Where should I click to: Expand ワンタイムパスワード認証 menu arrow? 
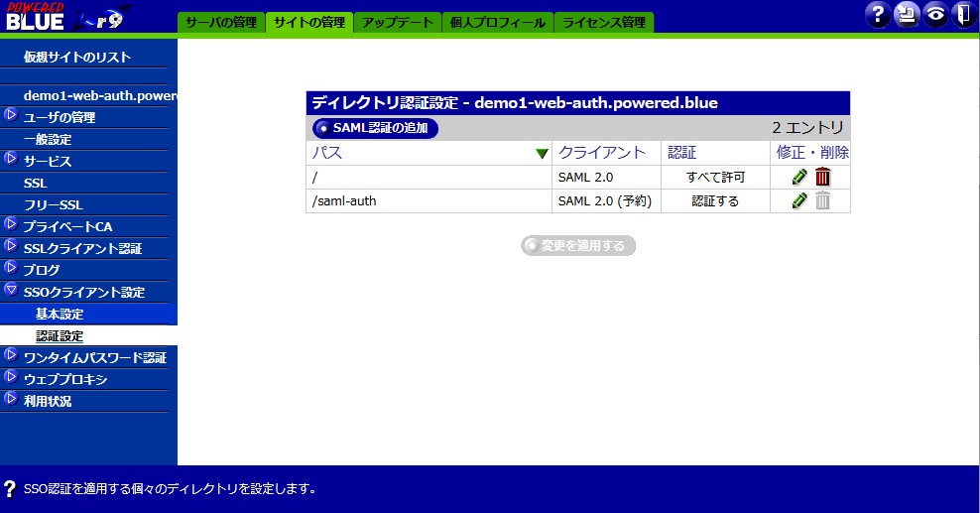[11, 355]
